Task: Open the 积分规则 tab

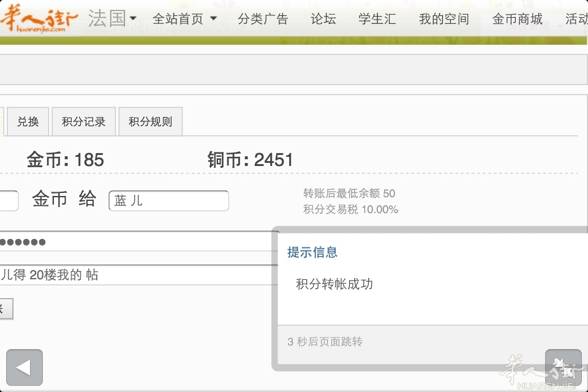Action: tap(150, 122)
